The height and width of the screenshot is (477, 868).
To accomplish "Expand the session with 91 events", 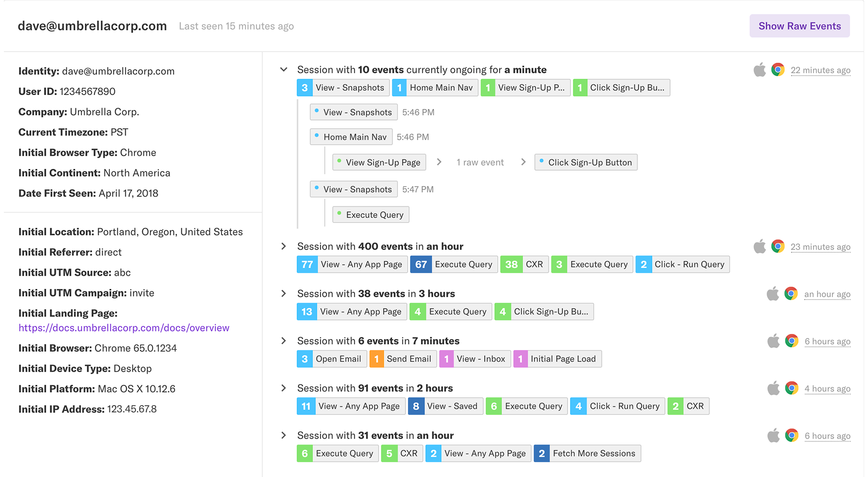I will [x=284, y=388].
